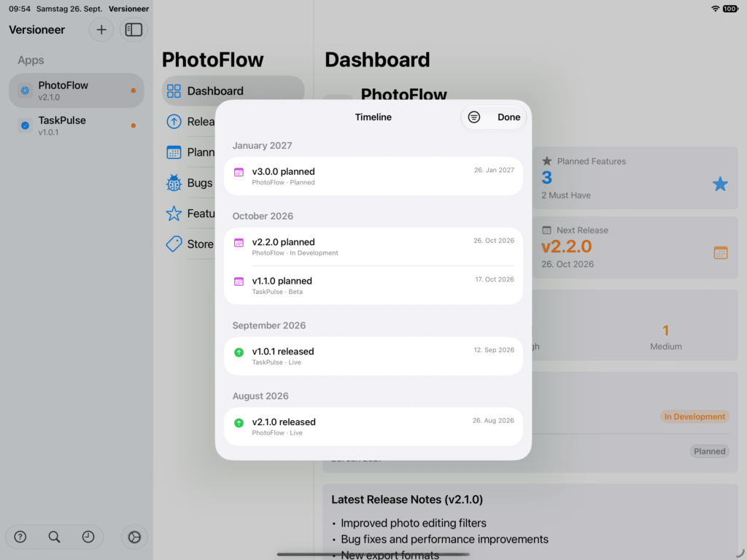Click the Planned status badge
This screenshot has height=560, width=747.
pos(709,451)
